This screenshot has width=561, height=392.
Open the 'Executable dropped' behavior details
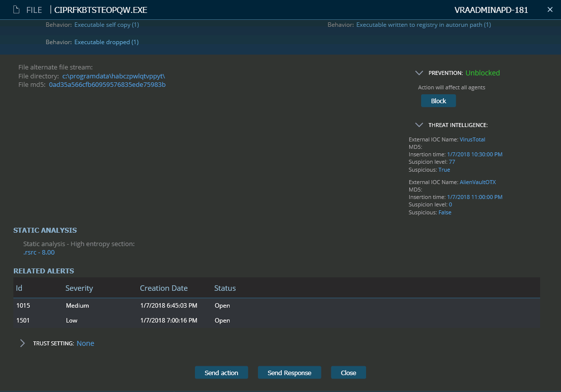point(106,42)
